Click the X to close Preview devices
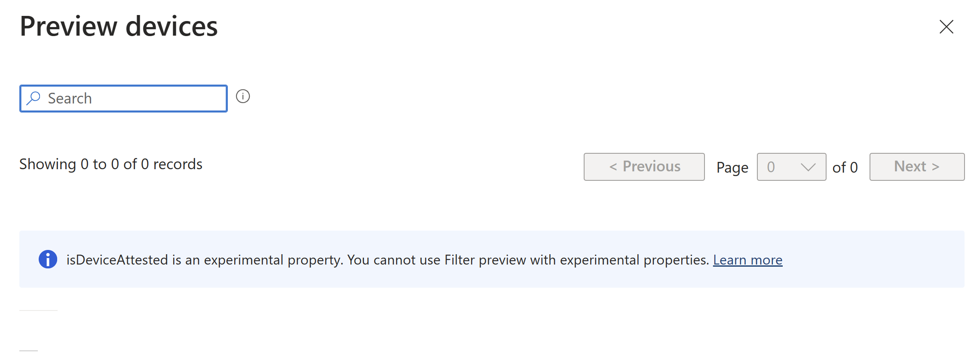 point(947,27)
